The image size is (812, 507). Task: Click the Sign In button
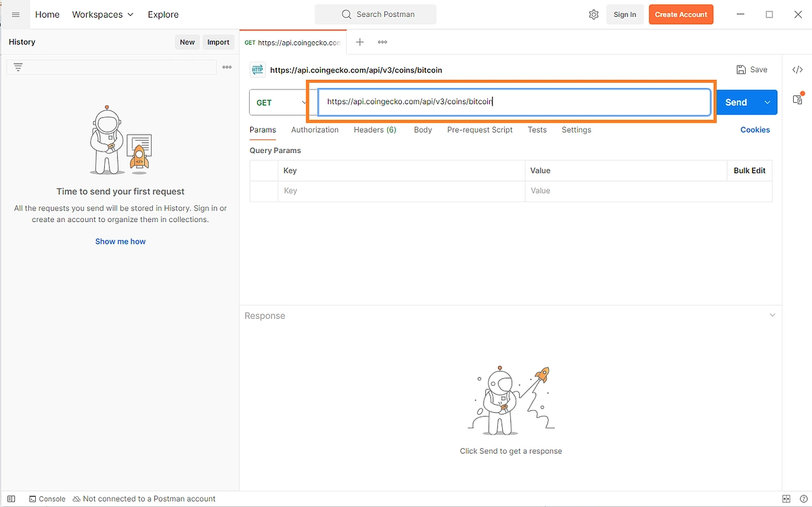625,14
